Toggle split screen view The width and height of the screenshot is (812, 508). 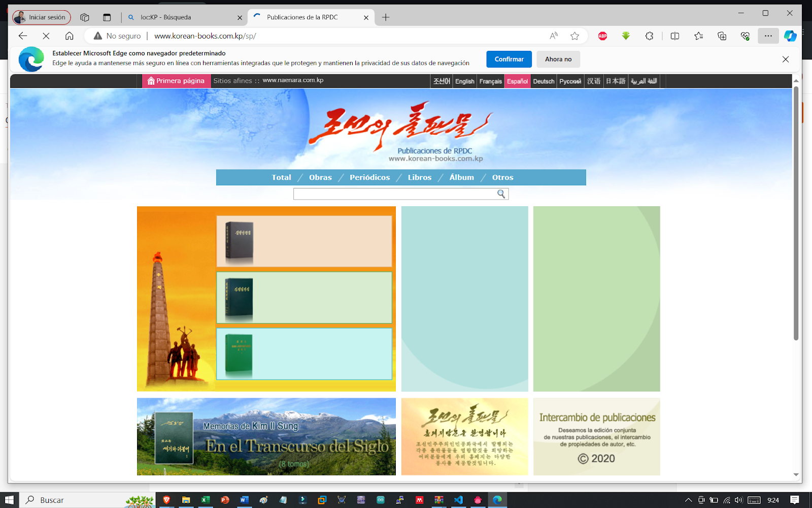click(675, 36)
